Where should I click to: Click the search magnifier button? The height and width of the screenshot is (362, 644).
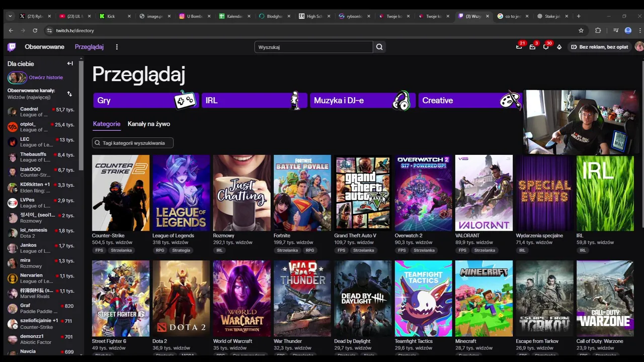(379, 47)
